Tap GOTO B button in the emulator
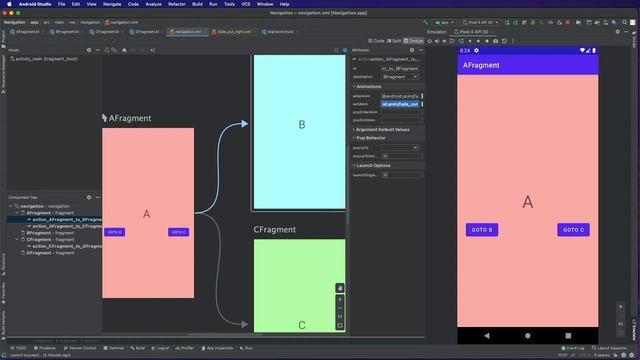640x360 pixels. coord(482,230)
